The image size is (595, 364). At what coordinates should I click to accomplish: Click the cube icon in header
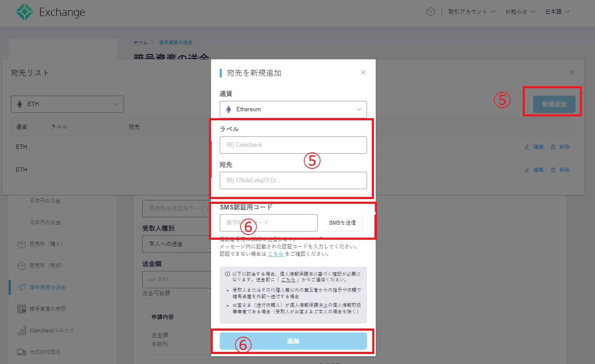click(x=430, y=12)
